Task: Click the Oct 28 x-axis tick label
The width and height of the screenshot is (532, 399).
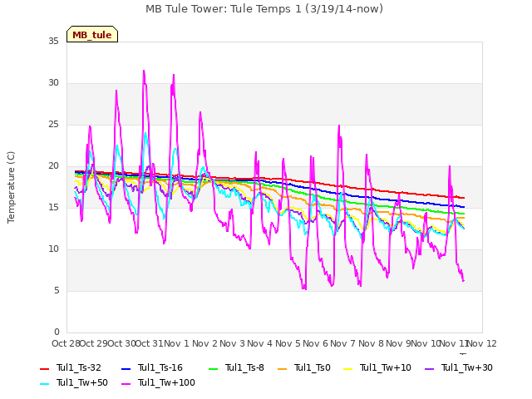Action: (66, 343)
